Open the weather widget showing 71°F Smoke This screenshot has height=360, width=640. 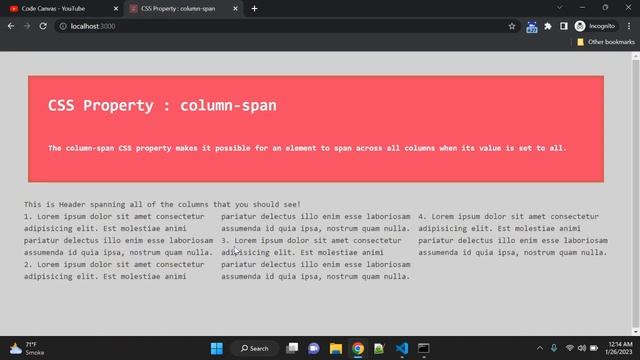(27, 349)
